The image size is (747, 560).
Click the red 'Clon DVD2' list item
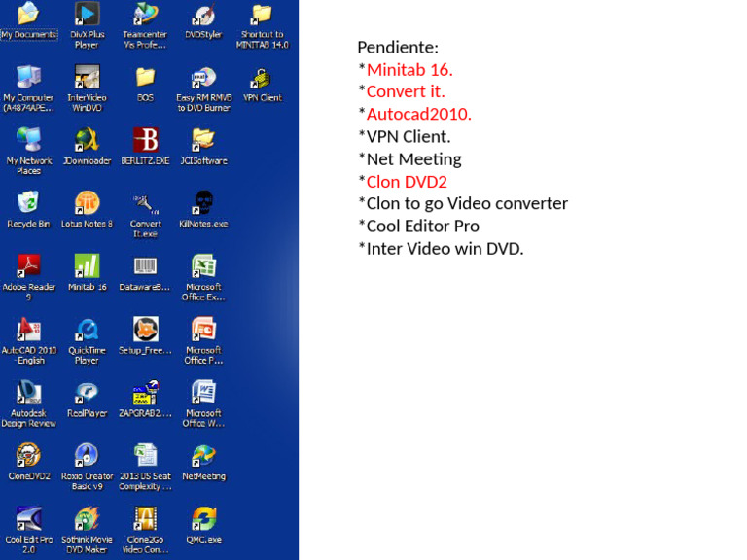tap(407, 182)
